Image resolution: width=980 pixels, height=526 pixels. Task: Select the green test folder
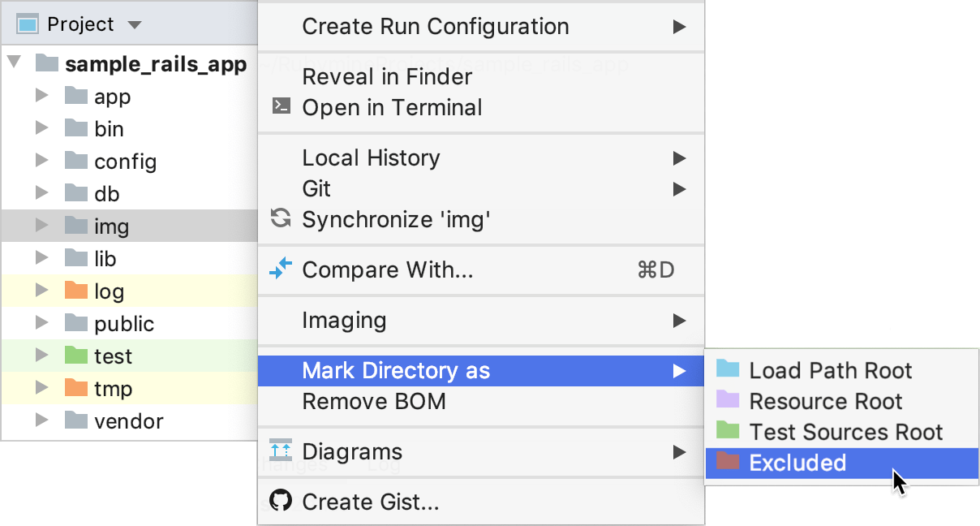(112, 356)
